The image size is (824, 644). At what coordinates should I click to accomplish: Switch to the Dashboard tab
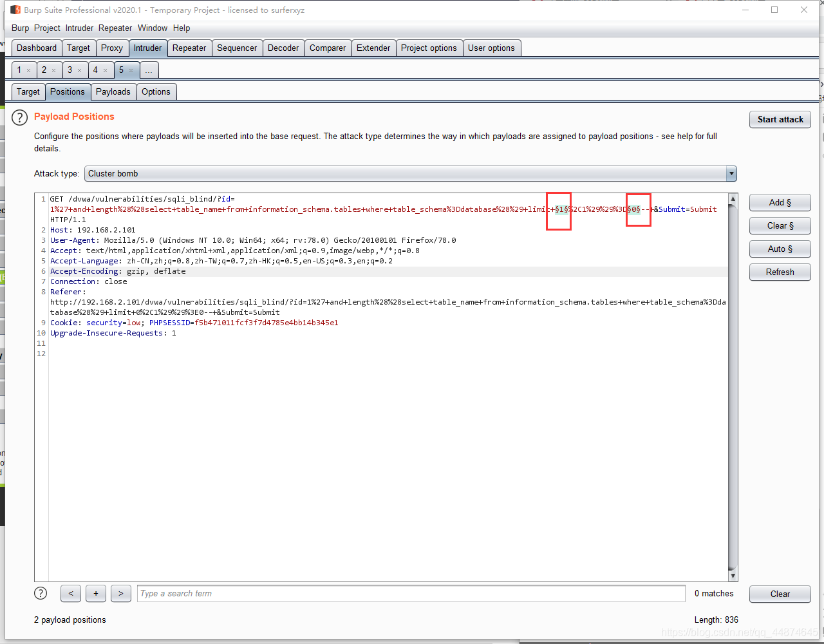(37, 48)
